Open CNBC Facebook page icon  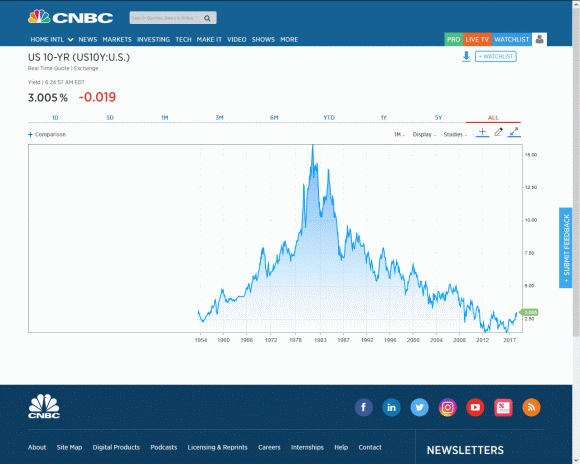[x=364, y=407]
